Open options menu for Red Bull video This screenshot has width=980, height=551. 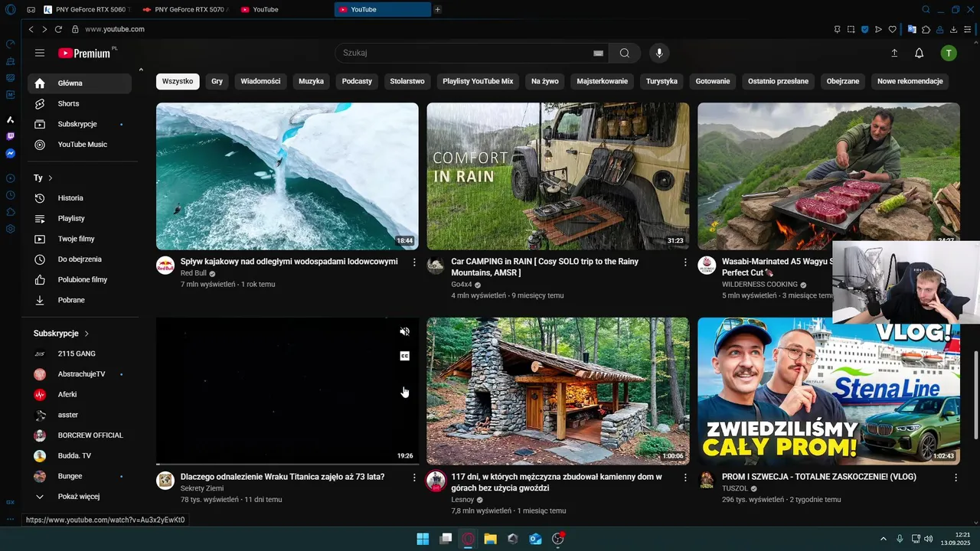pyautogui.click(x=414, y=262)
